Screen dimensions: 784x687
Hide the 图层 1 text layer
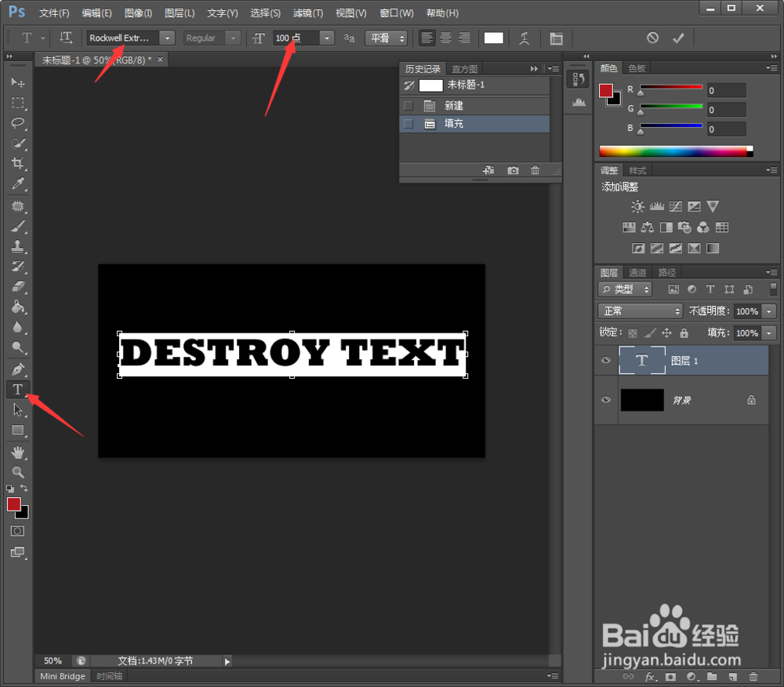point(606,360)
